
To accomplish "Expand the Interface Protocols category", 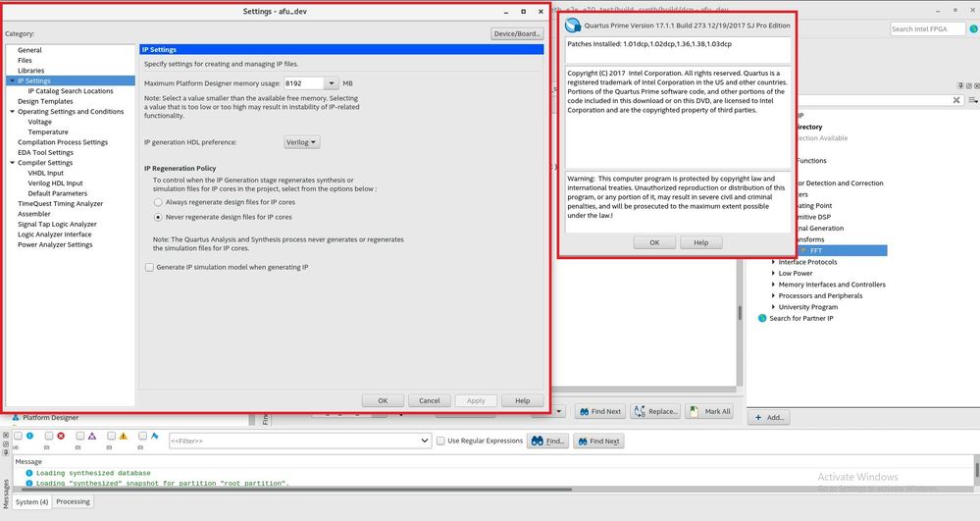I will (773, 262).
